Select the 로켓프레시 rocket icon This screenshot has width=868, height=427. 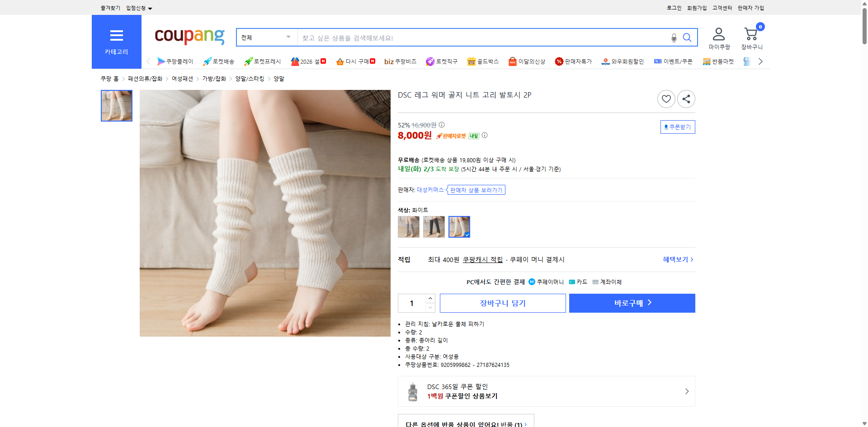[248, 61]
